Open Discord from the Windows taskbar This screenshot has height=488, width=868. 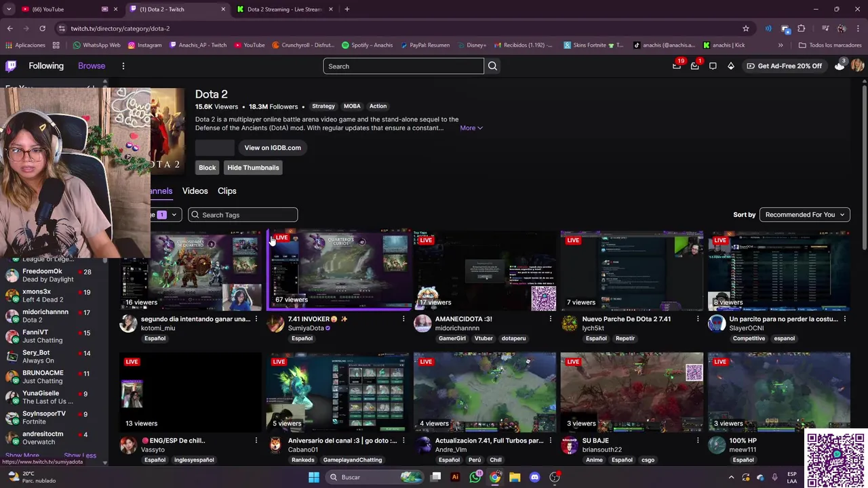pyautogui.click(x=534, y=477)
